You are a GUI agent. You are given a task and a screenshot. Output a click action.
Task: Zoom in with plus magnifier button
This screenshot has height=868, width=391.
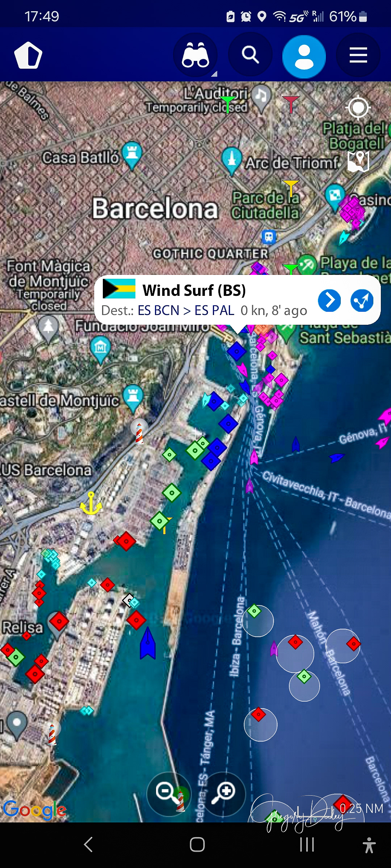pyautogui.click(x=223, y=794)
